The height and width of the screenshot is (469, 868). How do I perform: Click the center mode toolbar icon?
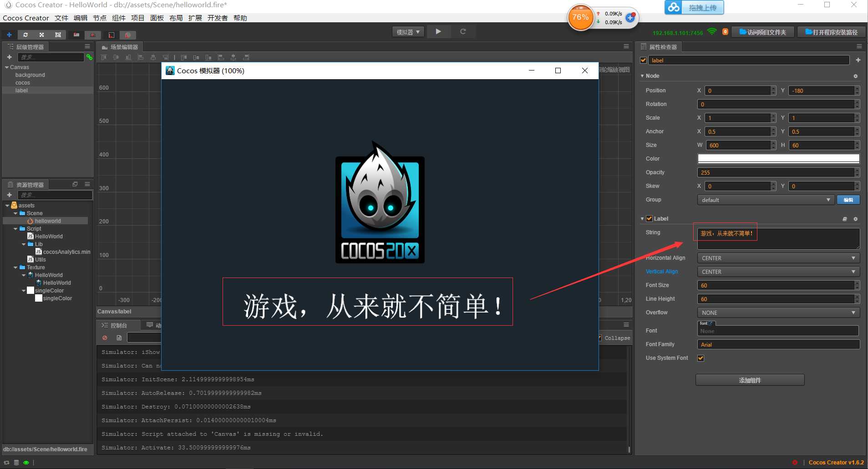[x=92, y=35]
